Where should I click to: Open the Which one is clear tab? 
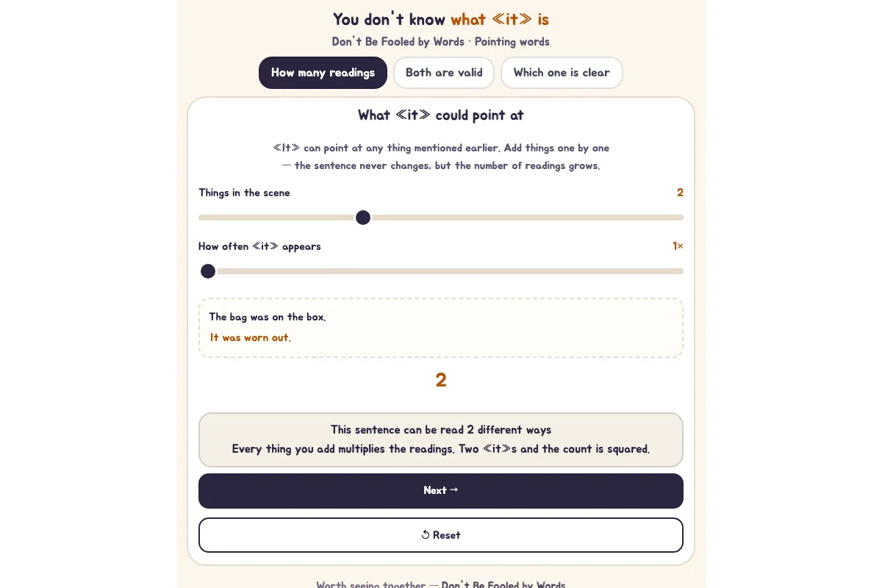[x=562, y=73]
